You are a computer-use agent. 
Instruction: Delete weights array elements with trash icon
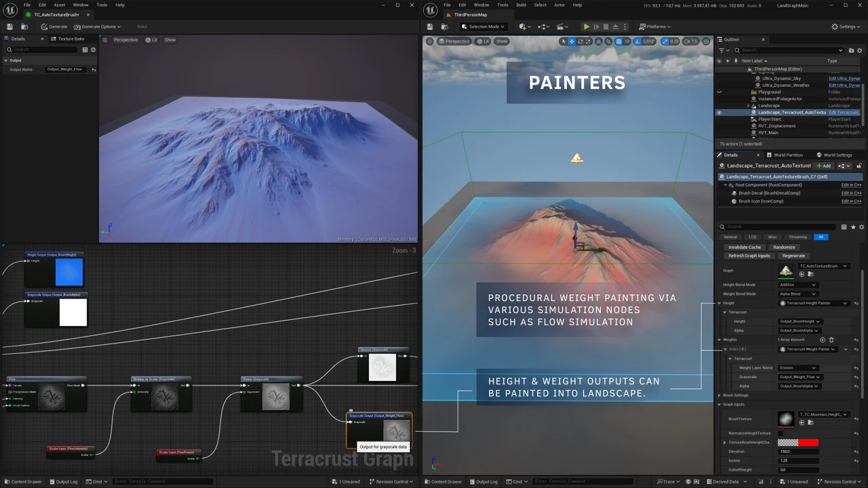tap(831, 340)
